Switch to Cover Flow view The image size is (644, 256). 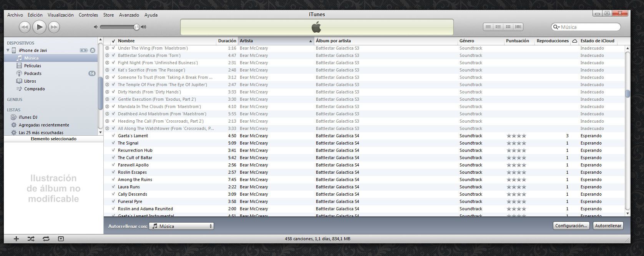(518, 27)
